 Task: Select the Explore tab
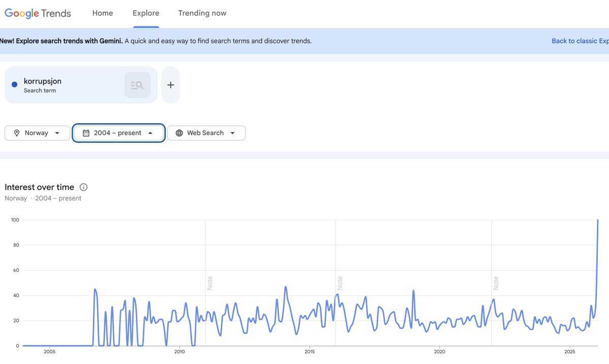[x=146, y=13]
